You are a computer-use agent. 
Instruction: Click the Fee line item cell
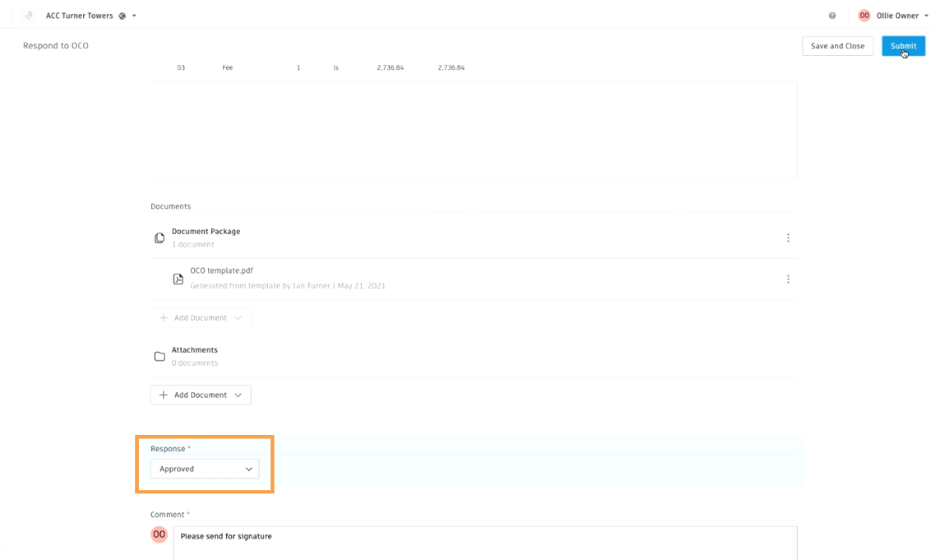click(228, 68)
